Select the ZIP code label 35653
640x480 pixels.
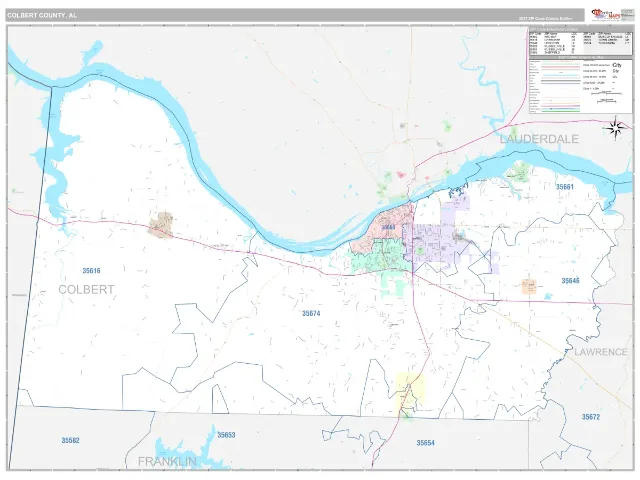(226, 435)
